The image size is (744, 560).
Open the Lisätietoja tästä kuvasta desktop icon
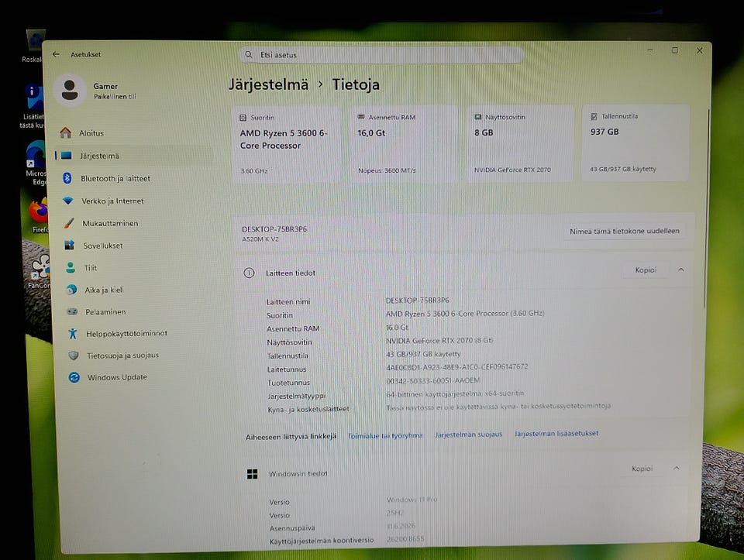(x=33, y=106)
